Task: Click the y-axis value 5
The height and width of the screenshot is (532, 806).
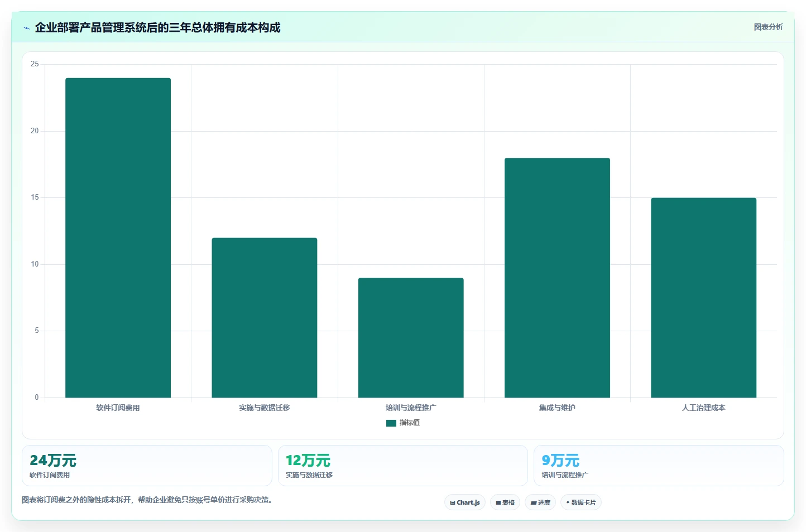Action: (37, 331)
